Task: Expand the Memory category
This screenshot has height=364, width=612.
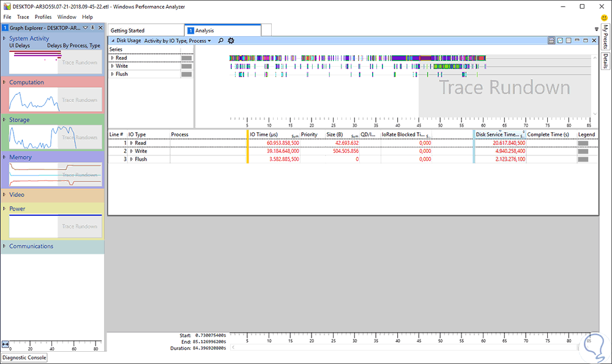Action: pyautogui.click(x=4, y=157)
